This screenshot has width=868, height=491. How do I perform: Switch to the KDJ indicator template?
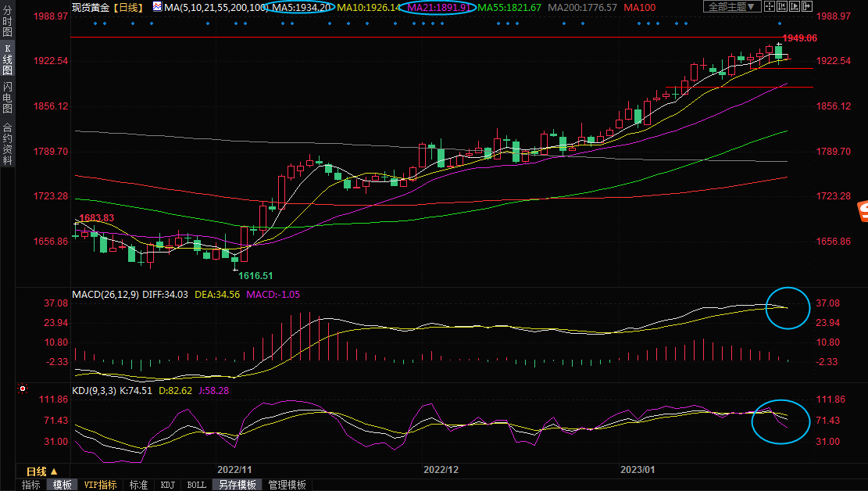point(167,485)
